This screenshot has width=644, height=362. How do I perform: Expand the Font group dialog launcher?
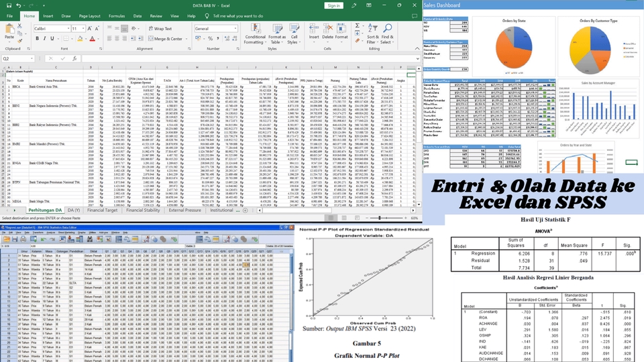(x=101, y=48)
